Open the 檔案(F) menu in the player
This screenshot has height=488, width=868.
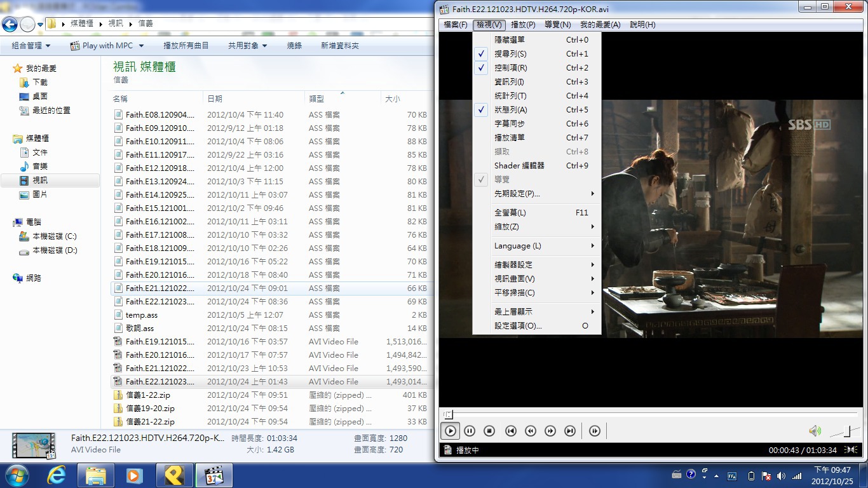(x=456, y=25)
